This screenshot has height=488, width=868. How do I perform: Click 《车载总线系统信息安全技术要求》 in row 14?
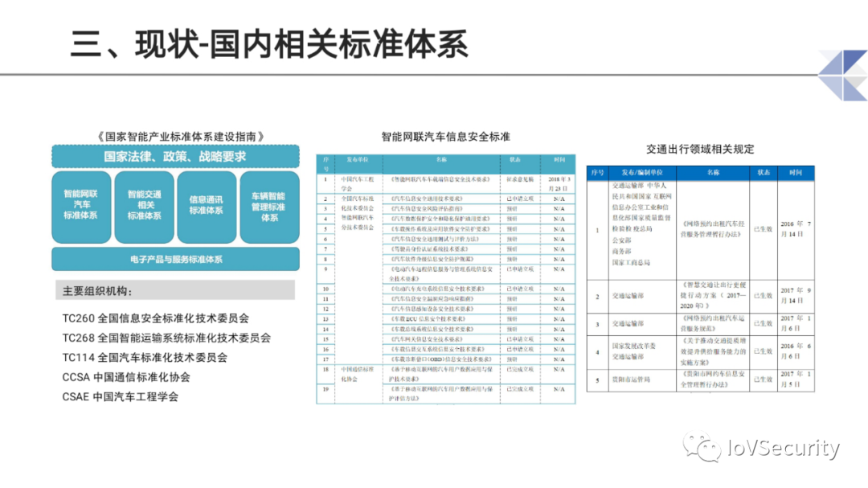tap(432, 329)
